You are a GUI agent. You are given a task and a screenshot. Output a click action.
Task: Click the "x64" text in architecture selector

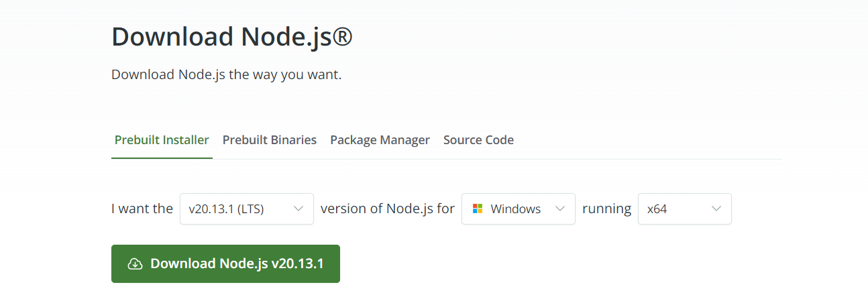(657, 208)
